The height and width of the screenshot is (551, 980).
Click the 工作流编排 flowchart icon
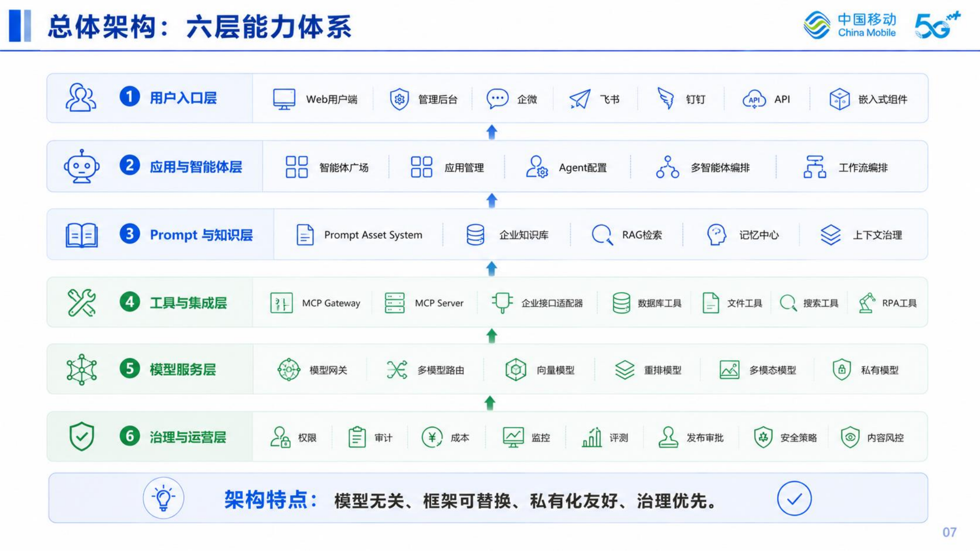[x=815, y=167]
